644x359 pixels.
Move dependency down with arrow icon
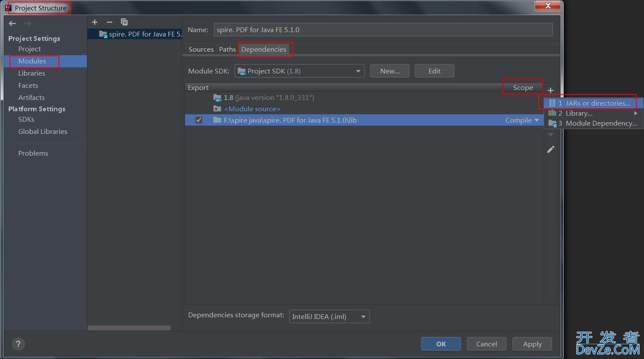tap(551, 135)
